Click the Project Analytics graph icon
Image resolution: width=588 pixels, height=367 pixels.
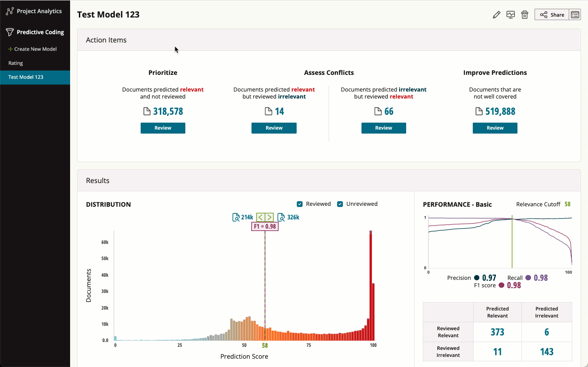10,11
